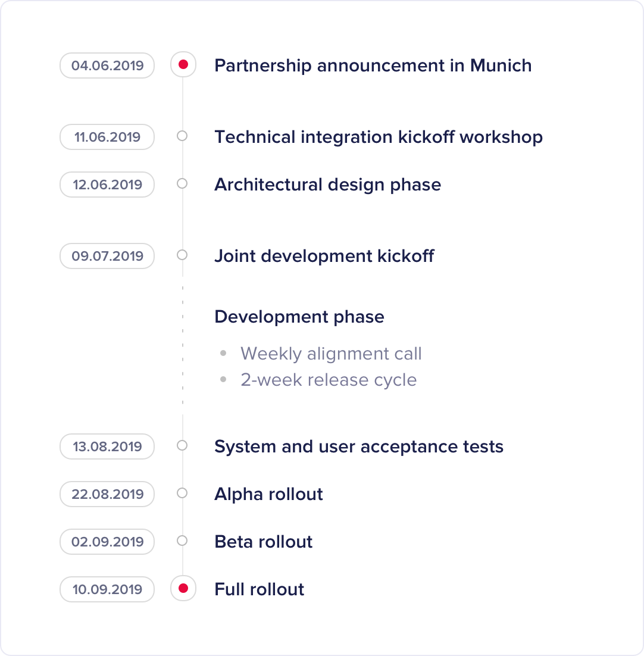Click the 11.06.2019 date badge
Screen dimensions: 644x656
[108, 137]
